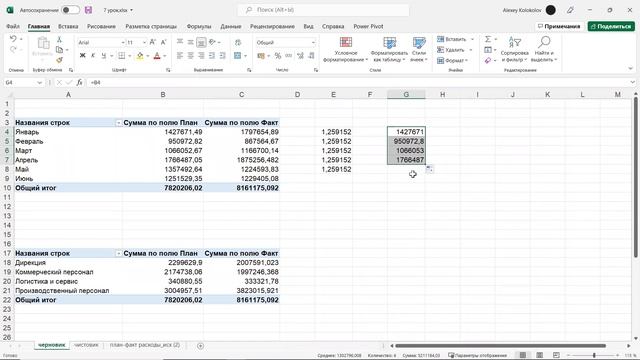Decrease font size with the smaller A icon
Viewport: 640px width, 360px height.
click(163, 42)
